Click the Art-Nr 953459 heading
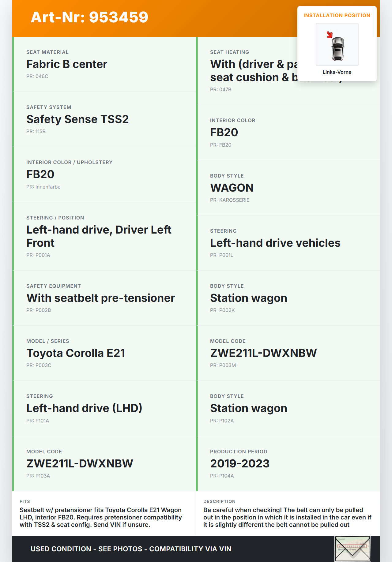 click(x=89, y=17)
